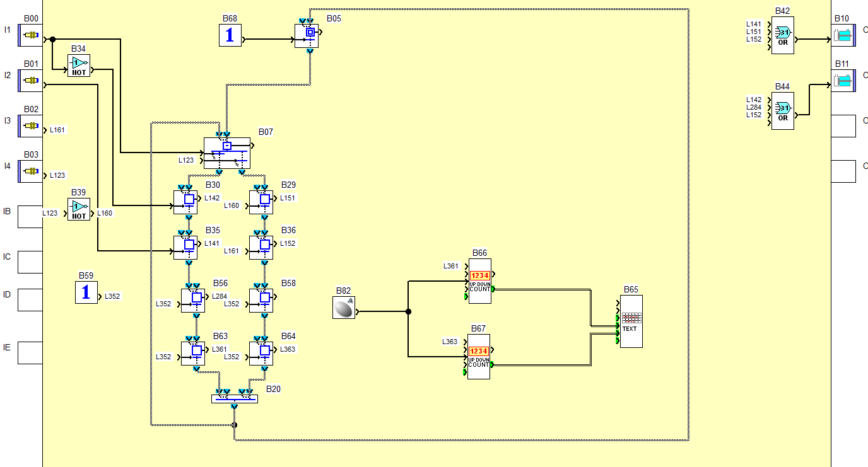Click the B20 convergence bar block
868x467 pixels.
point(234,398)
